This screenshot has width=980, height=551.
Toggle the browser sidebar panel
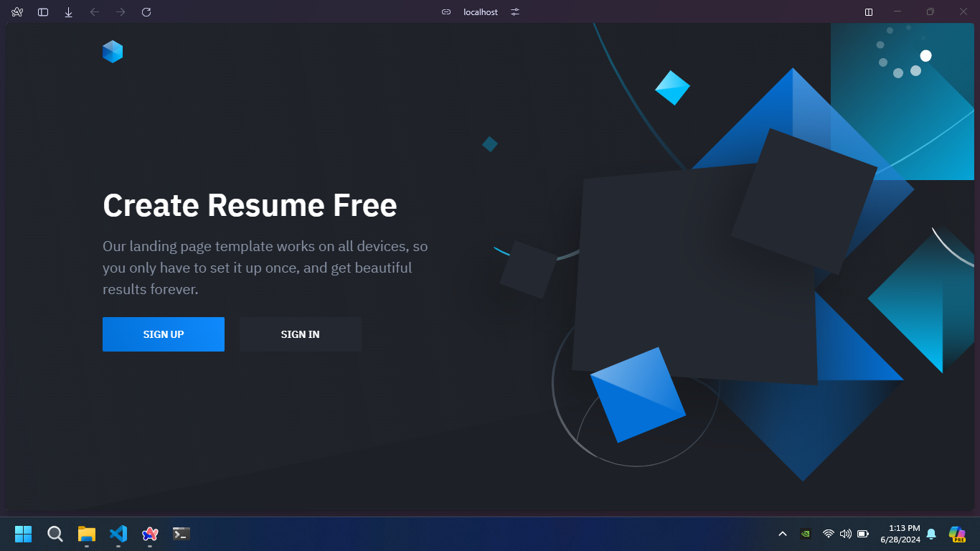point(43,12)
